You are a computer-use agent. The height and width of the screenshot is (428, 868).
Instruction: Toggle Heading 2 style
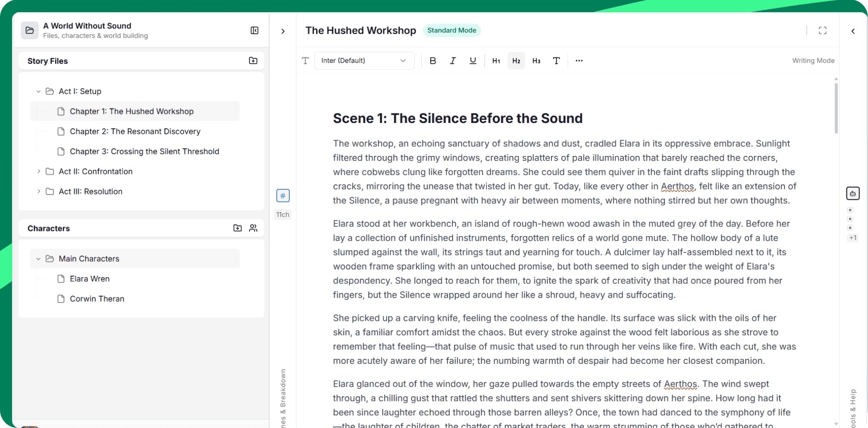tap(516, 61)
